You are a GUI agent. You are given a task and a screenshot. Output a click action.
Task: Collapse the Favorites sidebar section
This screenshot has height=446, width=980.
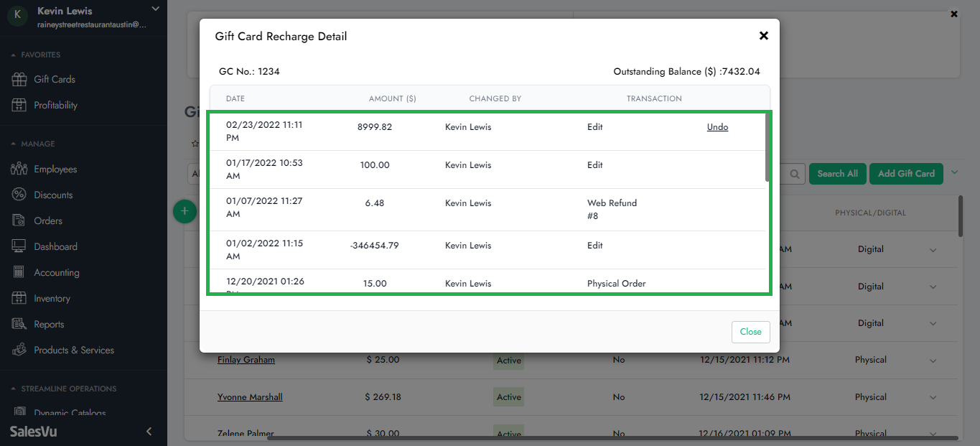[13, 55]
